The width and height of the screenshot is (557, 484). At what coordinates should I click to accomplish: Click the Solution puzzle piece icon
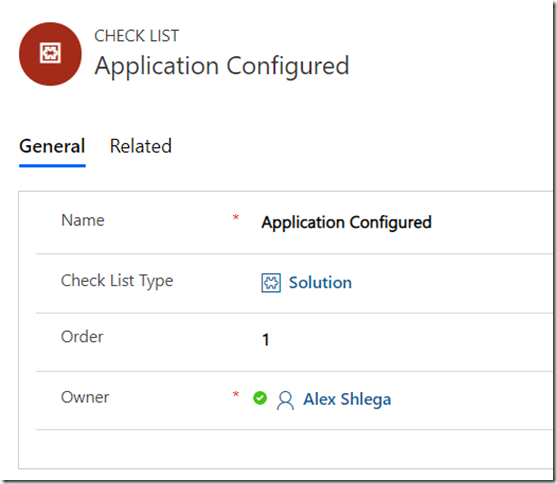pos(271,283)
